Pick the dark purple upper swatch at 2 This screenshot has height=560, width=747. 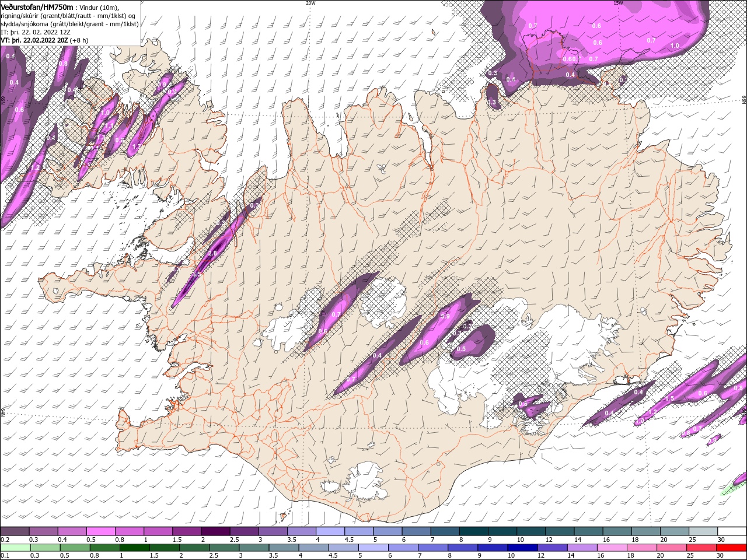point(215,531)
